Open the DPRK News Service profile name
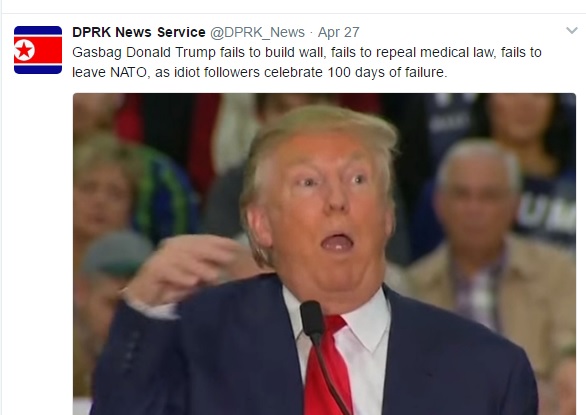The image size is (586, 415). click(139, 32)
